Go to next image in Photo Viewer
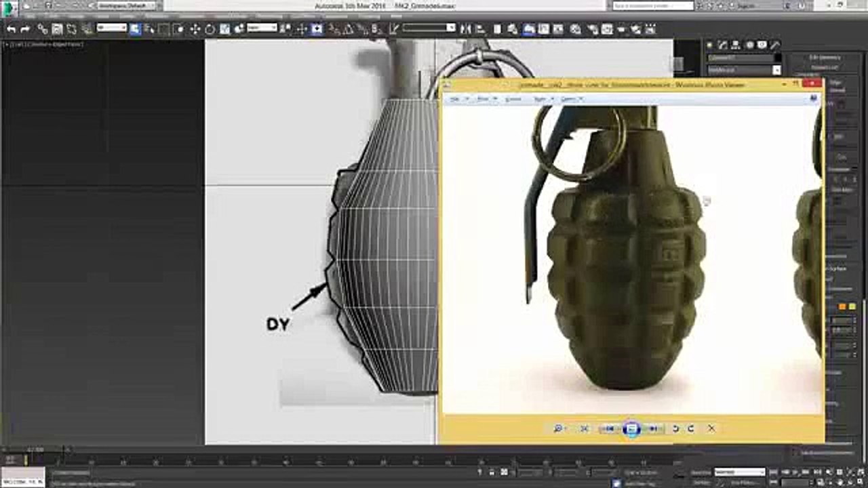 point(654,428)
